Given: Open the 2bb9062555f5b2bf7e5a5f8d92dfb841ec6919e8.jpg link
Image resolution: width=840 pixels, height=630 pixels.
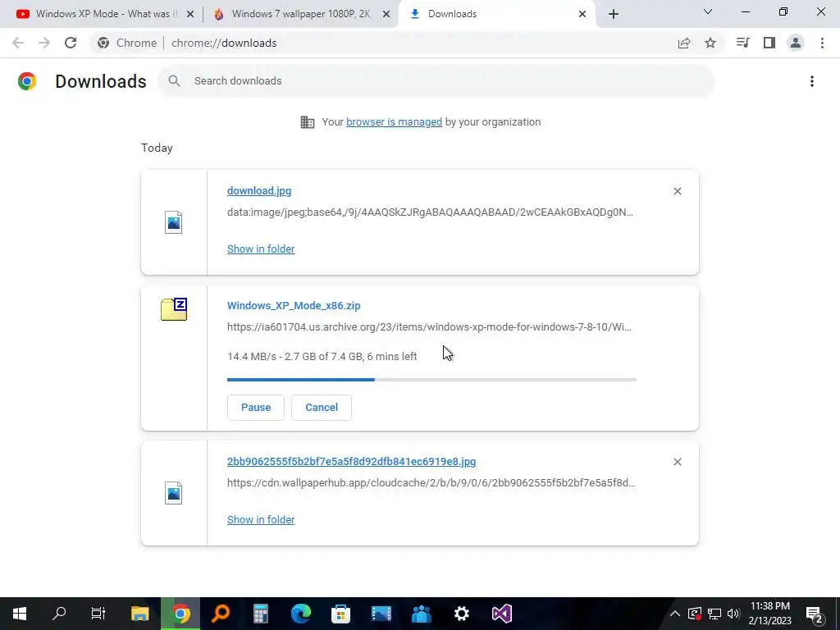Looking at the screenshot, I should (x=351, y=462).
